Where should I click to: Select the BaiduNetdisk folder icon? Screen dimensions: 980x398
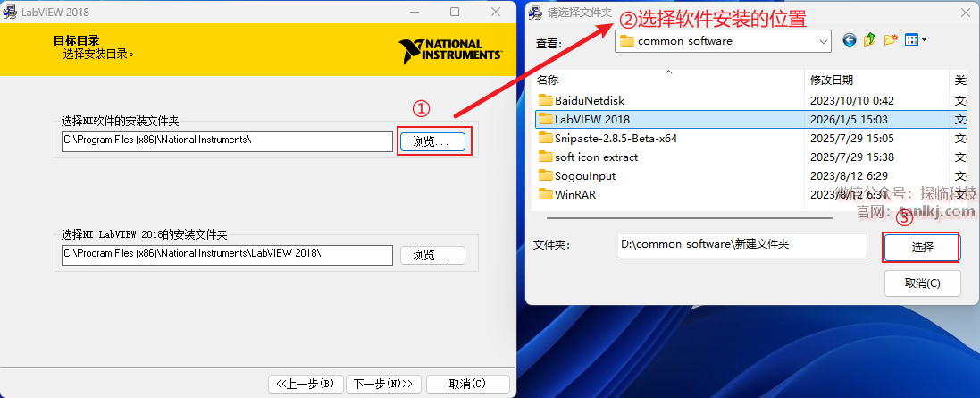tap(546, 100)
